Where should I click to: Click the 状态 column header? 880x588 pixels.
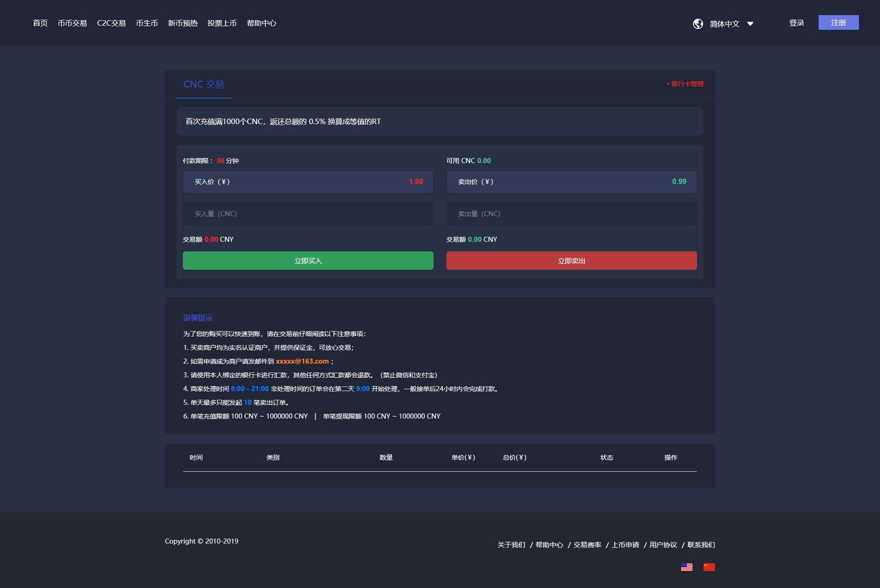tap(607, 457)
